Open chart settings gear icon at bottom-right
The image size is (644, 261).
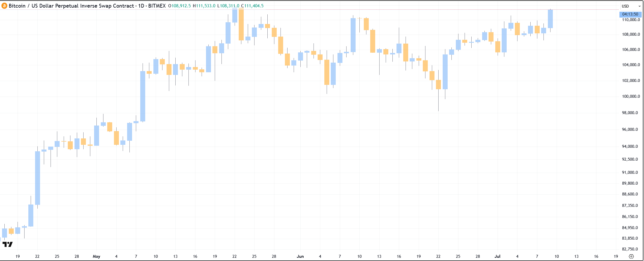(x=631, y=256)
